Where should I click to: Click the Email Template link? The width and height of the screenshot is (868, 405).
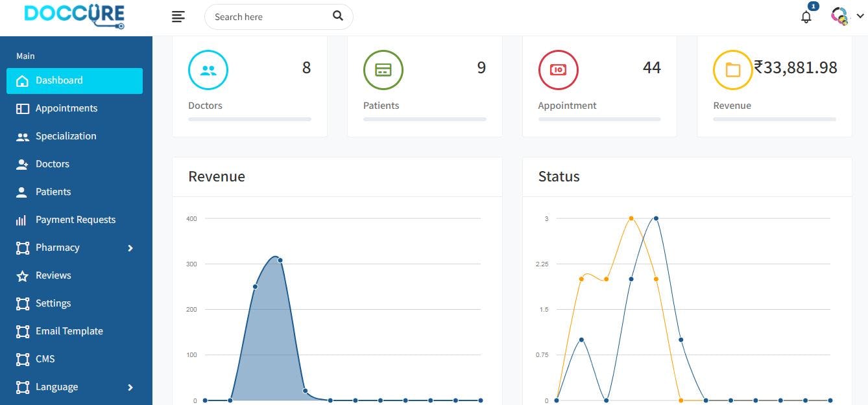tap(69, 330)
